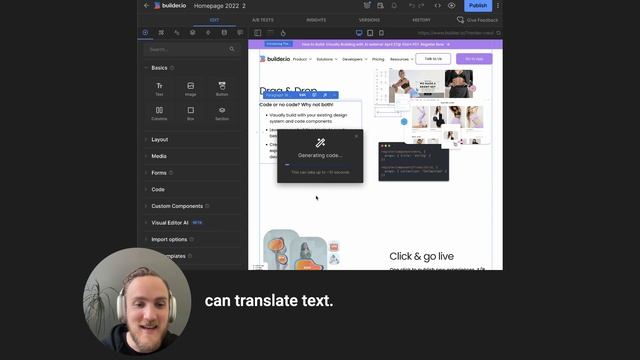Close the Generating code dialog
The image size is (640, 360).
tap(356, 136)
